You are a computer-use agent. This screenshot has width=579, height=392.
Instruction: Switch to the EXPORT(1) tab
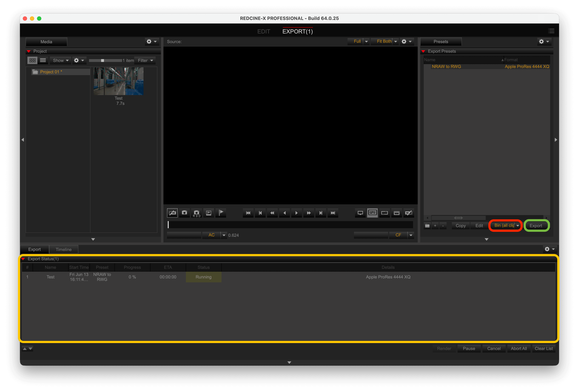(x=298, y=31)
